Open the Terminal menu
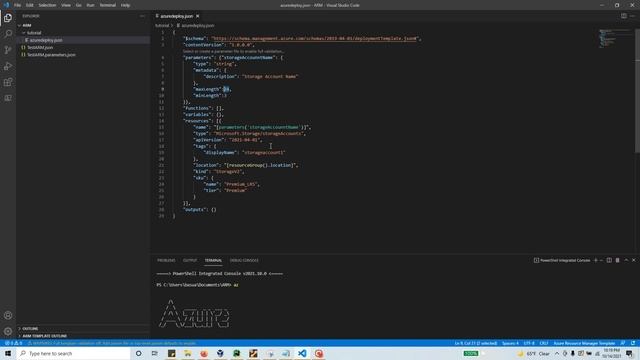Viewport: 640px width, 360px height. (x=107, y=5)
